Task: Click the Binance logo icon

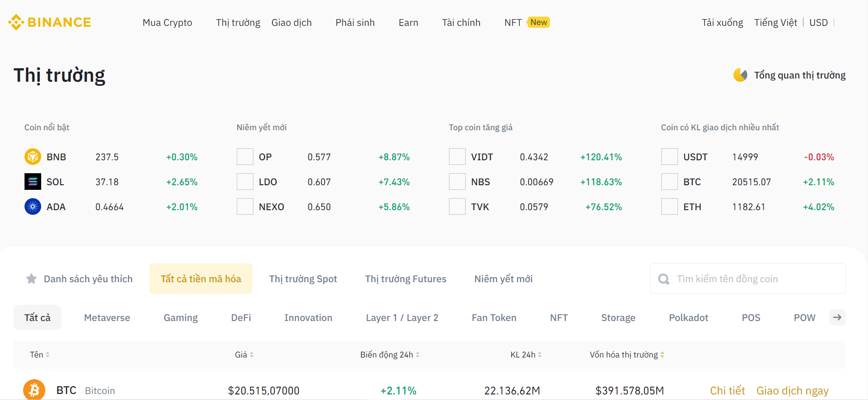Action: click(16, 22)
